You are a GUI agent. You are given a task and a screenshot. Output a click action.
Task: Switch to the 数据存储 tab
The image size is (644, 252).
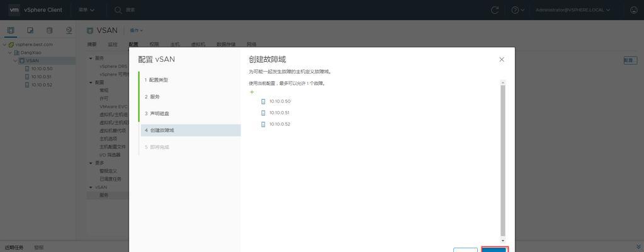(226, 44)
